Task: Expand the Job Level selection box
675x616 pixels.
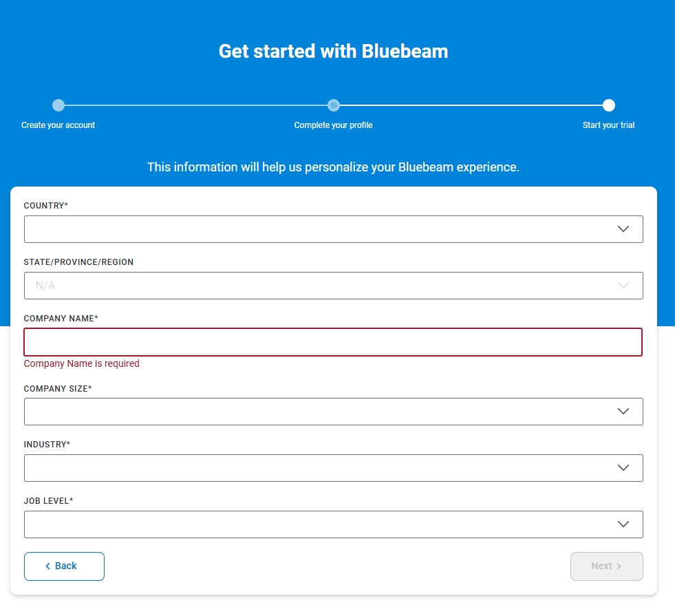Action: [323, 524]
